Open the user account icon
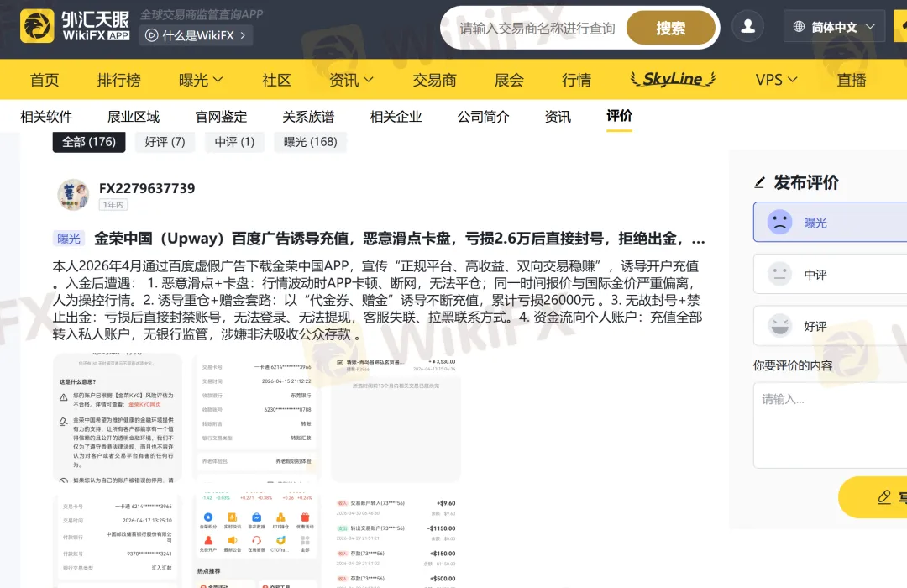The width and height of the screenshot is (907, 588). (x=748, y=26)
